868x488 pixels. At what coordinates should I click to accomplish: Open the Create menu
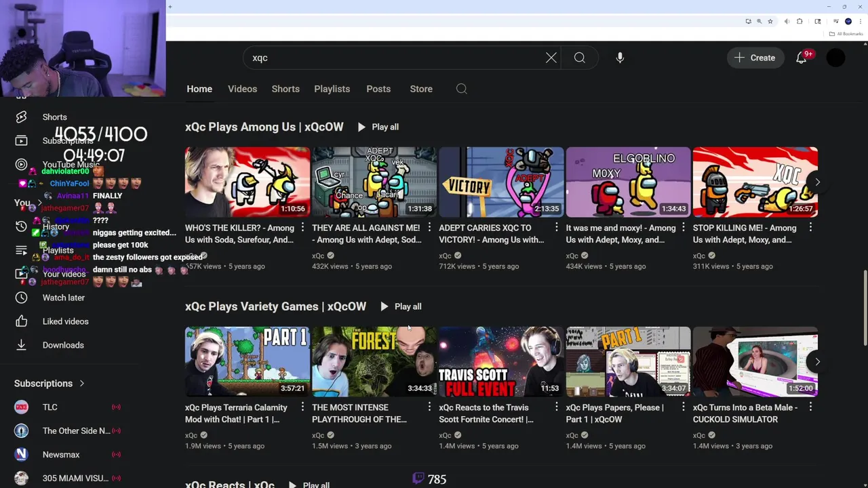click(x=755, y=58)
